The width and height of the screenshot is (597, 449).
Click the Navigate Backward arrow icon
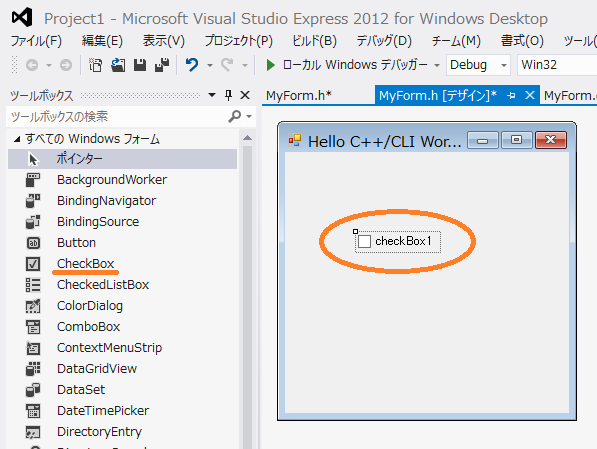32,66
